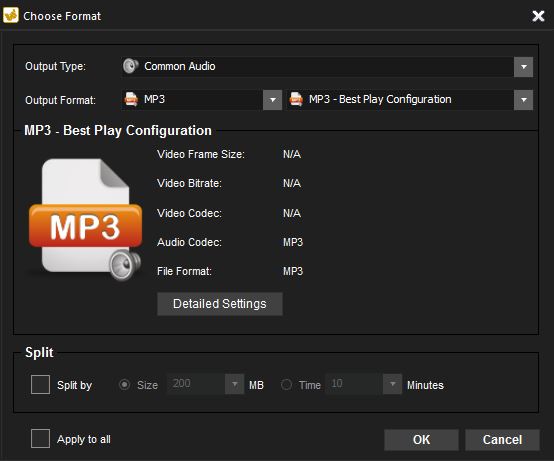This screenshot has width=554, height=461.
Task: Click the app logo icon in title bar
Action: click(x=11, y=16)
